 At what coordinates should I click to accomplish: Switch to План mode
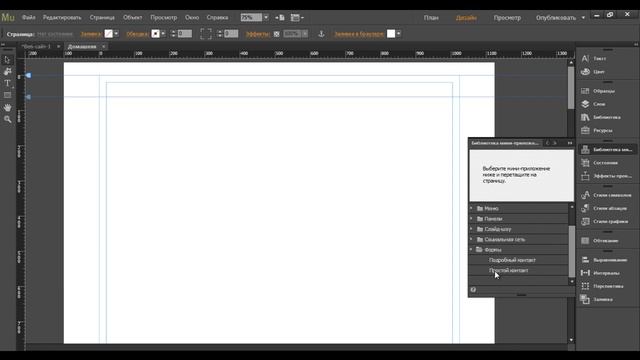coord(431,18)
